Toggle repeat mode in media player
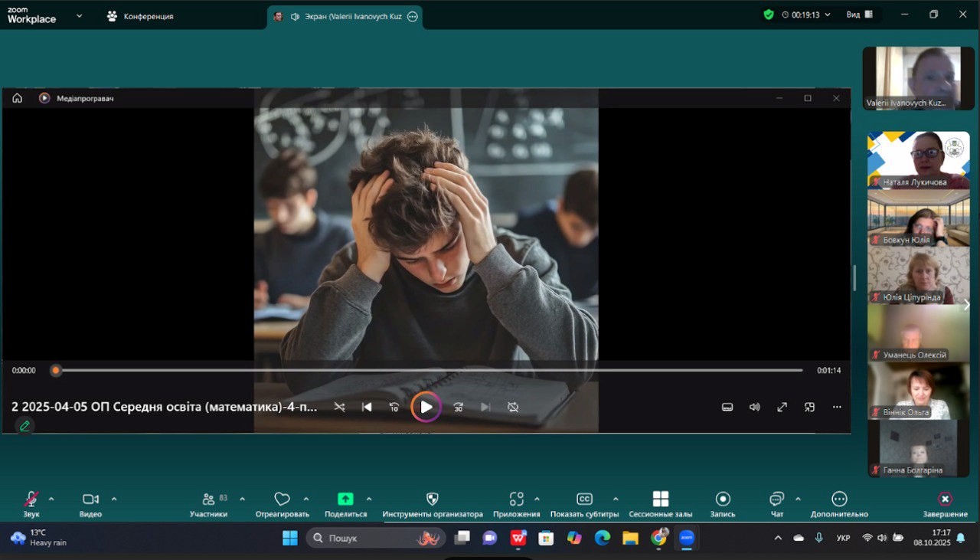This screenshot has width=980, height=560. pos(513,407)
